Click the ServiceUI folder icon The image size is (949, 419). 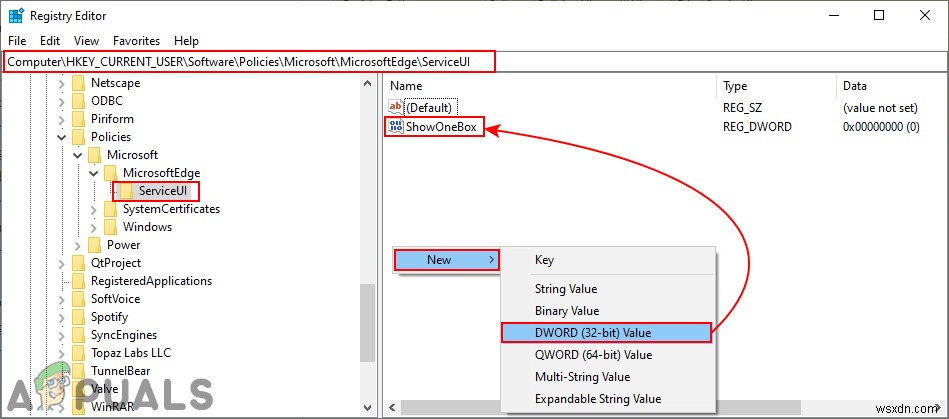[126, 191]
